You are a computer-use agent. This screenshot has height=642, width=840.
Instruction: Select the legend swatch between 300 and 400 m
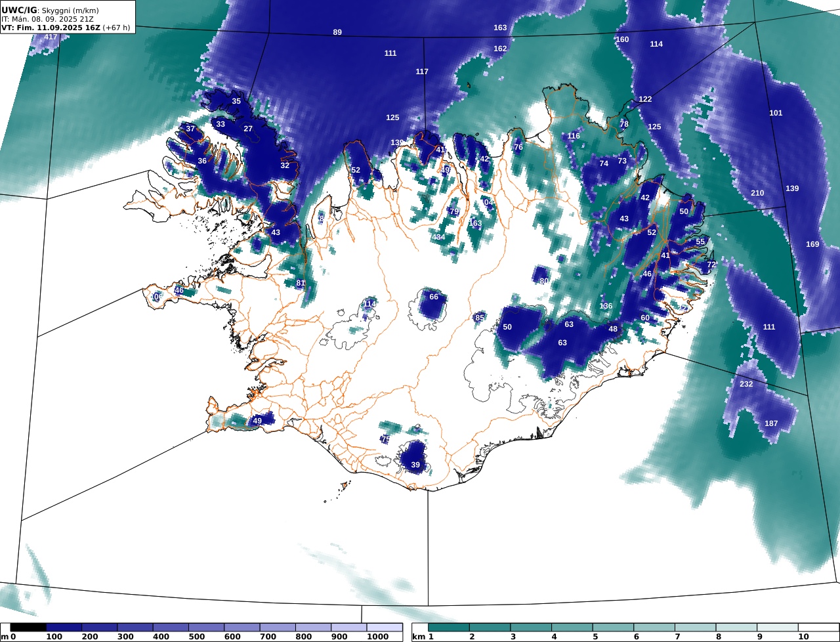tap(135, 628)
